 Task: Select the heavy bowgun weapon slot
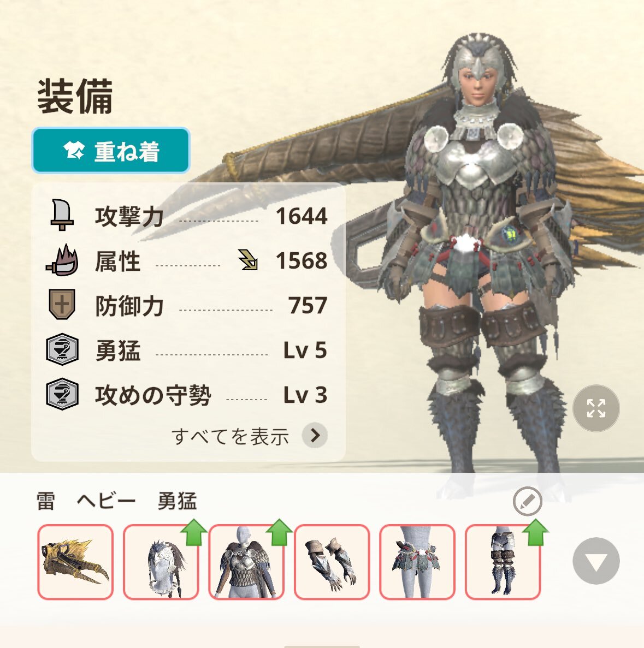[75, 562]
